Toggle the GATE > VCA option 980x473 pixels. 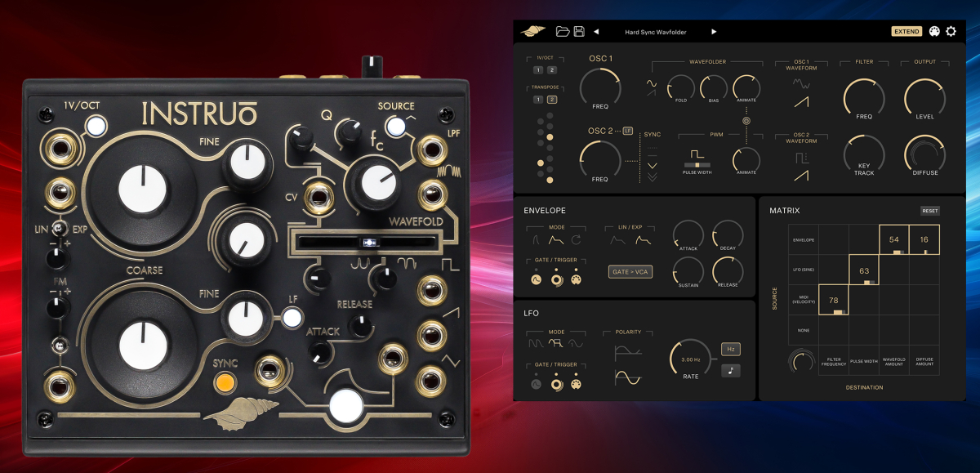[x=630, y=271]
